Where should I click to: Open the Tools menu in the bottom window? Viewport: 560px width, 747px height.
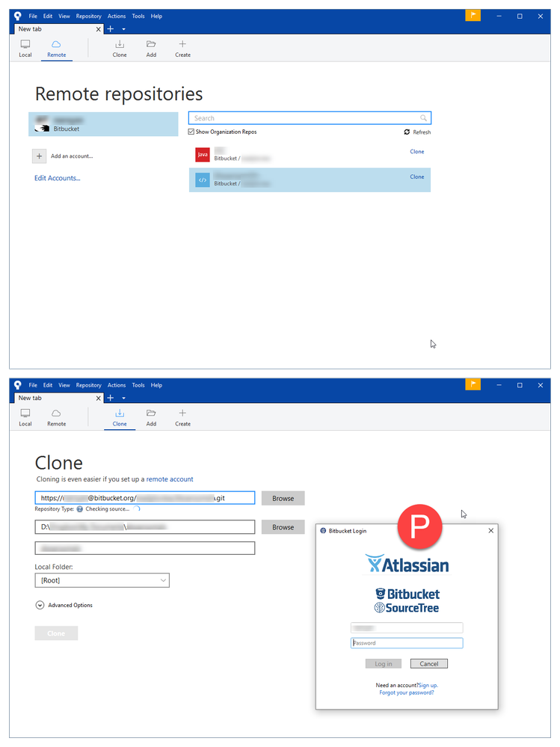click(x=138, y=385)
